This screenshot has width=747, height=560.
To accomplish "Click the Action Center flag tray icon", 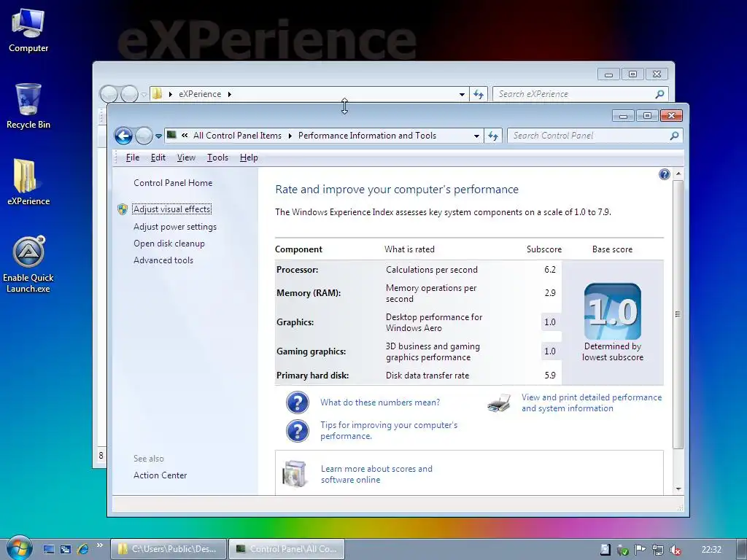I will click(640, 550).
